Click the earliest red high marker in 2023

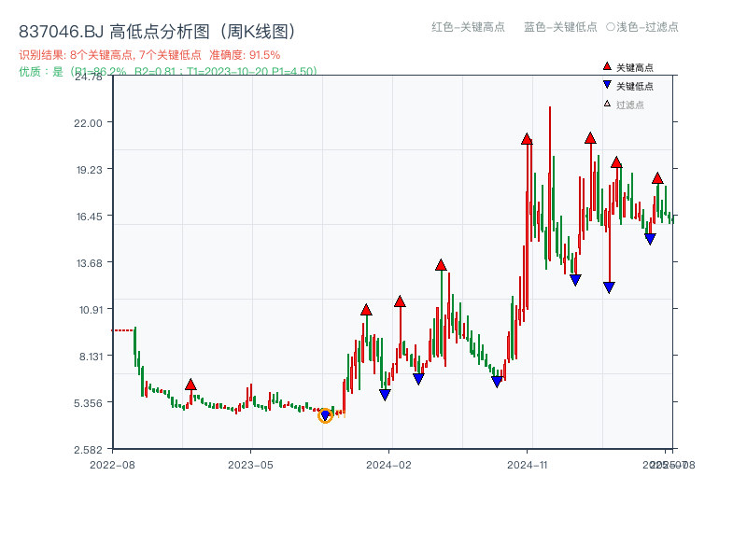click(x=191, y=383)
